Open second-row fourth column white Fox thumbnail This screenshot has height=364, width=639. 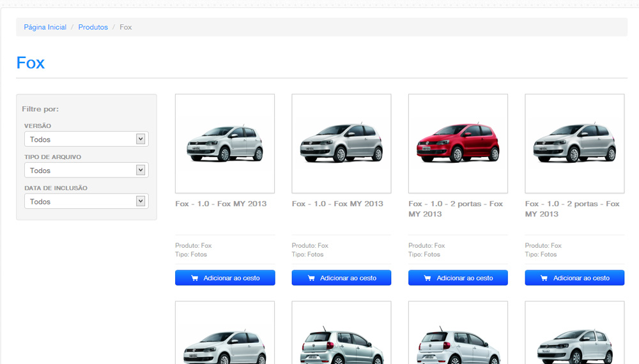[574, 333]
